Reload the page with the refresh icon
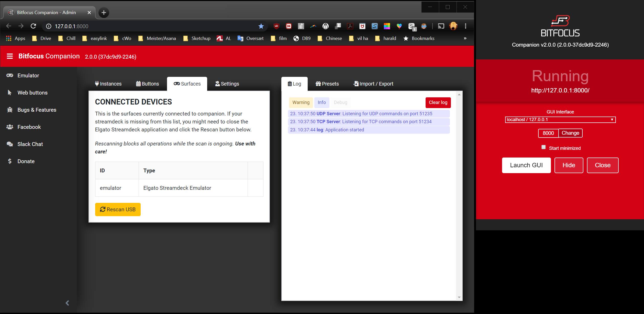The height and width of the screenshot is (314, 644). click(x=33, y=26)
